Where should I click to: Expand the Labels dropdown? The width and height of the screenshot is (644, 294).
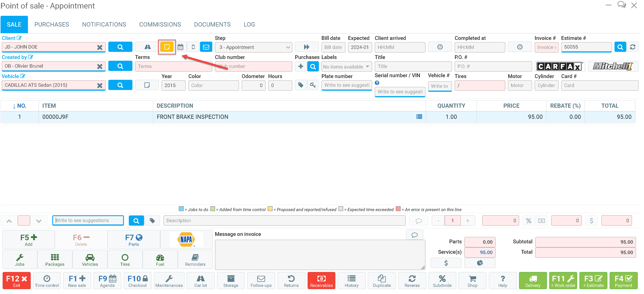click(x=346, y=66)
